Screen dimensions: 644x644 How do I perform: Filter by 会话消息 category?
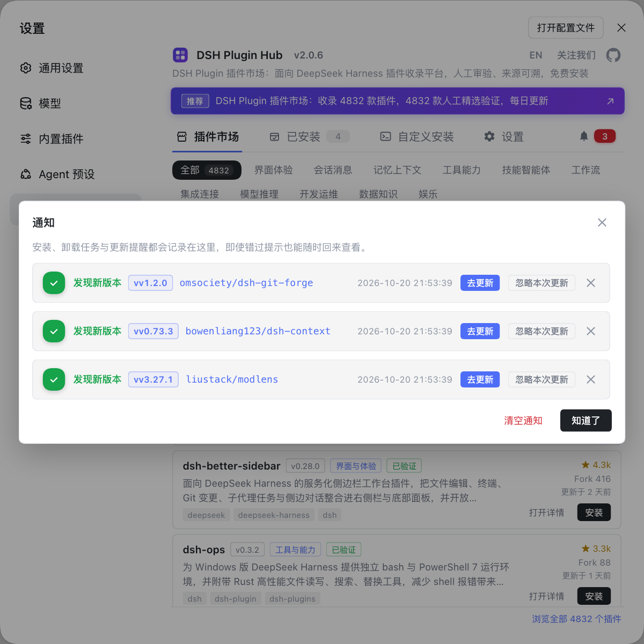pyautogui.click(x=333, y=170)
